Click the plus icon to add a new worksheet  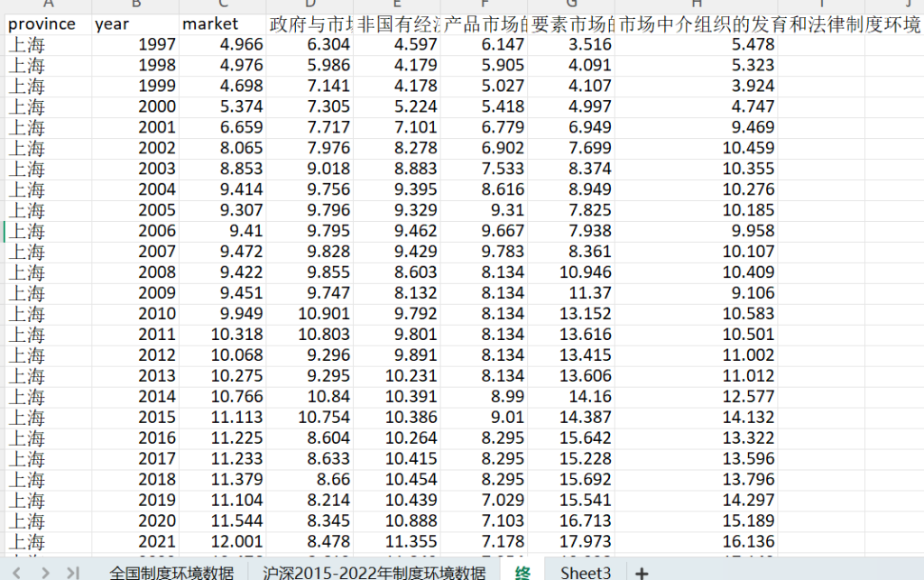[641, 572]
